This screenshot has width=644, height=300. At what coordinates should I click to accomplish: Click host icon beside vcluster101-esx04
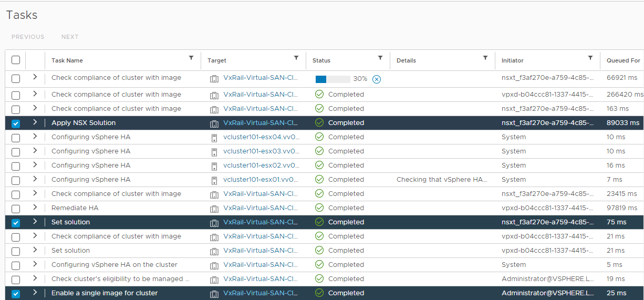(x=214, y=138)
